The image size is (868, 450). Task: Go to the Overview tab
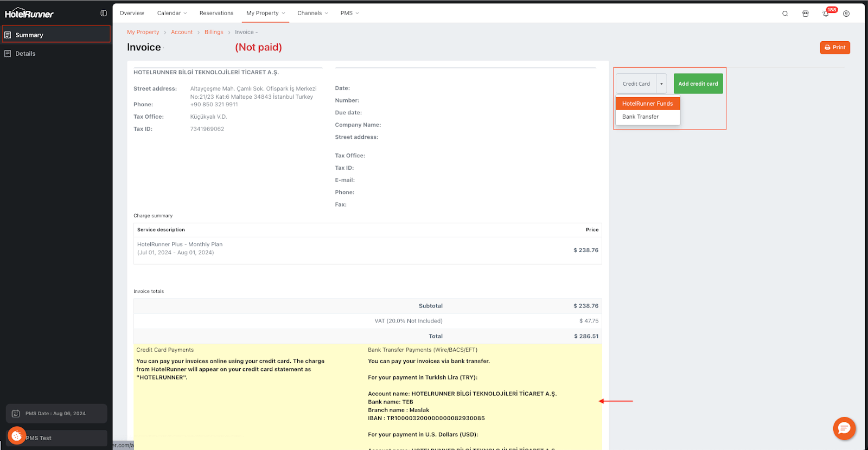[132, 13]
